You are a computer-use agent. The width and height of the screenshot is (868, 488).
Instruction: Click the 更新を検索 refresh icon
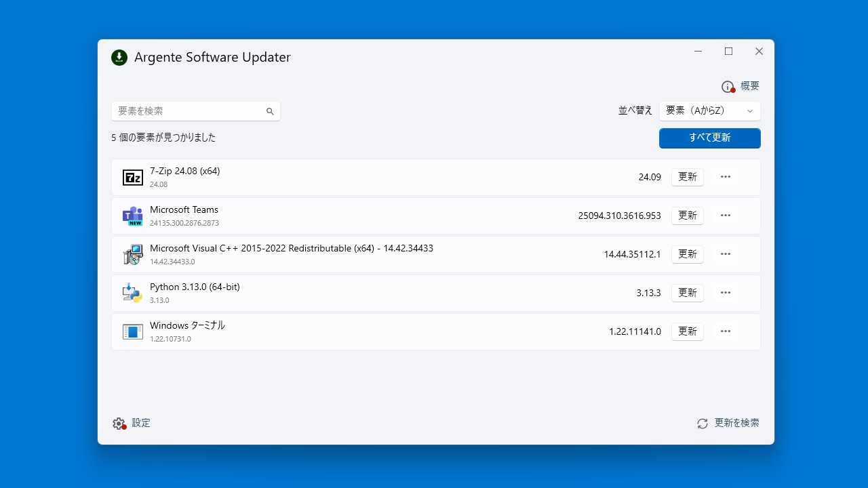[703, 424]
